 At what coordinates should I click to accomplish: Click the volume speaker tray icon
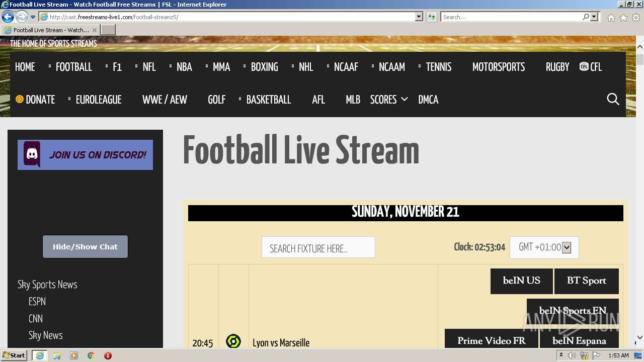572,355
